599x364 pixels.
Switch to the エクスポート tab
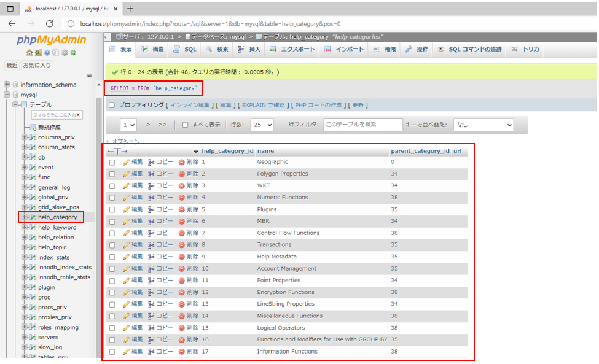pos(292,49)
